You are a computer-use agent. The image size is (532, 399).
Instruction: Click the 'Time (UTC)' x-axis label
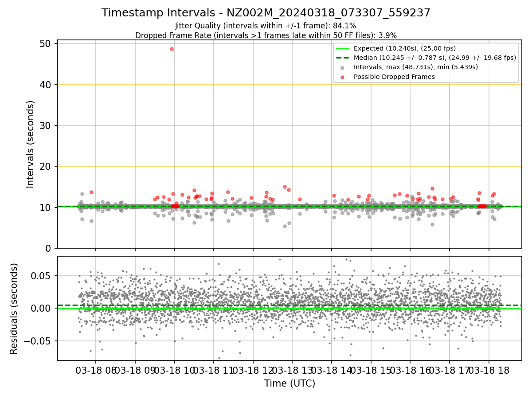coord(290,383)
